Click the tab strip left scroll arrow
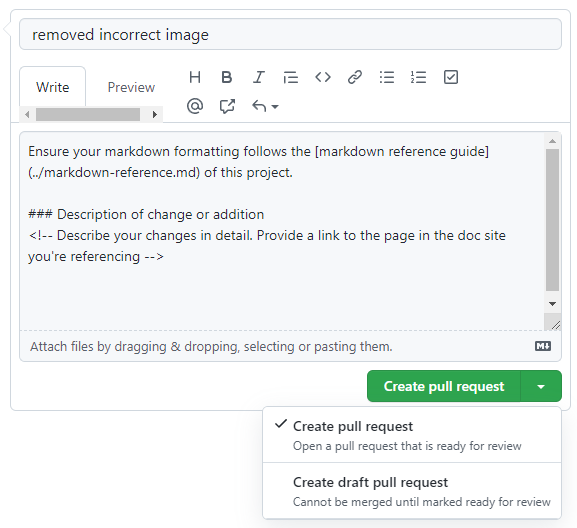The width and height of the screenshot is (577, 528). [x=27, y=114]
